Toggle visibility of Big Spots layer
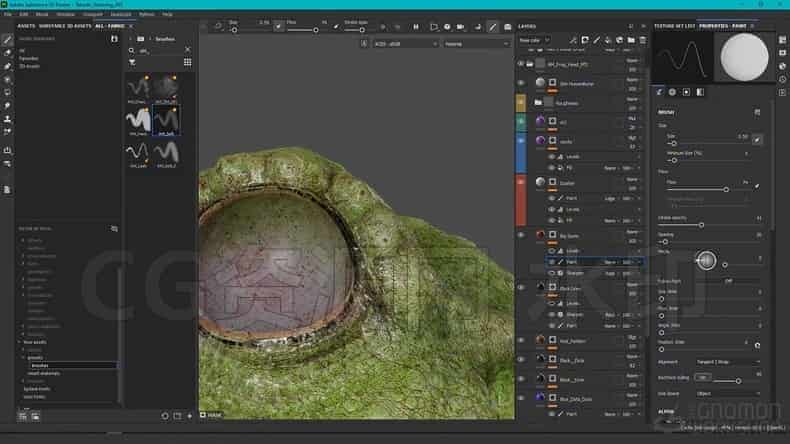790x444 pixels. coord(521,235)
